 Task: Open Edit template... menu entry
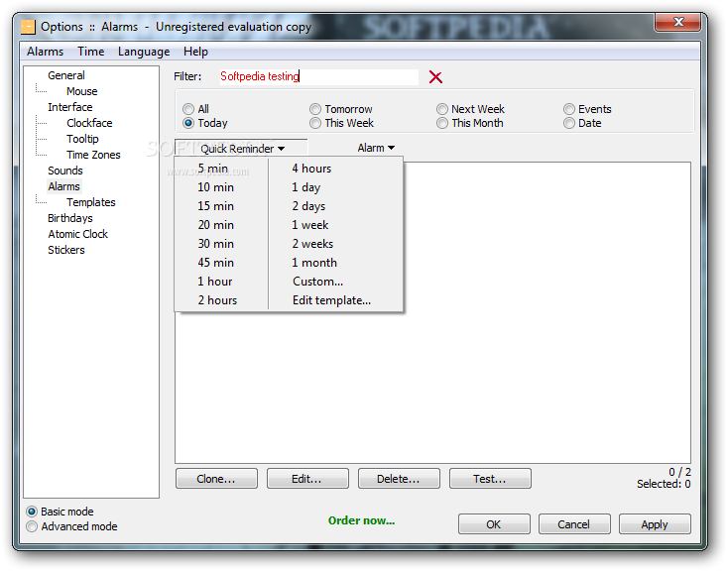(331, 300)
